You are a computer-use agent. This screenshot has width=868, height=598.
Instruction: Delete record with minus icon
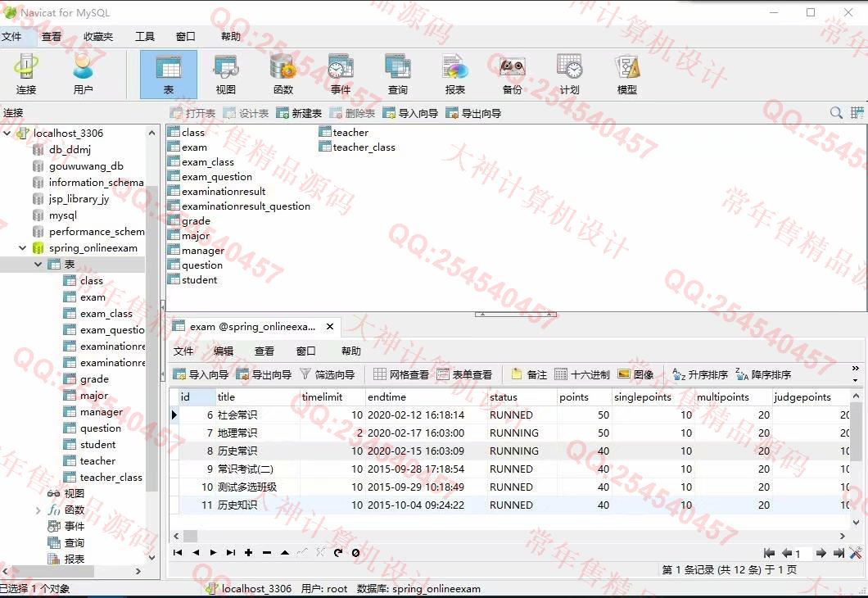(267, 553)
